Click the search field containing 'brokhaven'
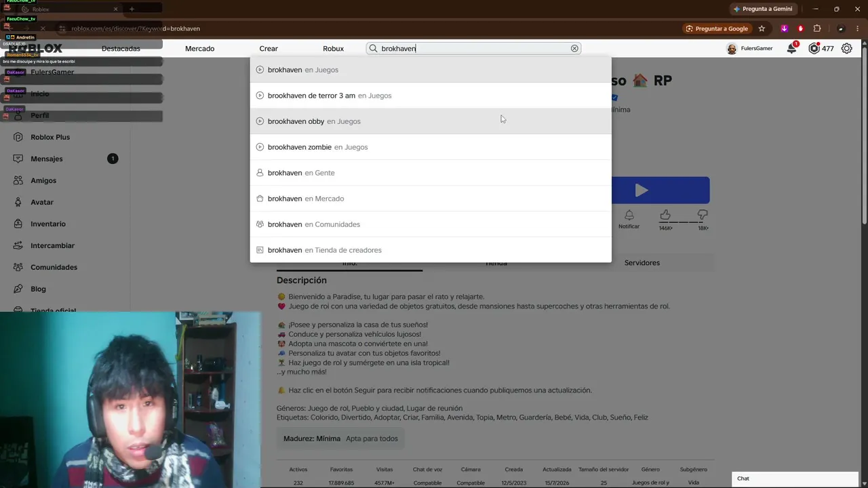The width and height of the screenshot is (868, 488). 473,48
